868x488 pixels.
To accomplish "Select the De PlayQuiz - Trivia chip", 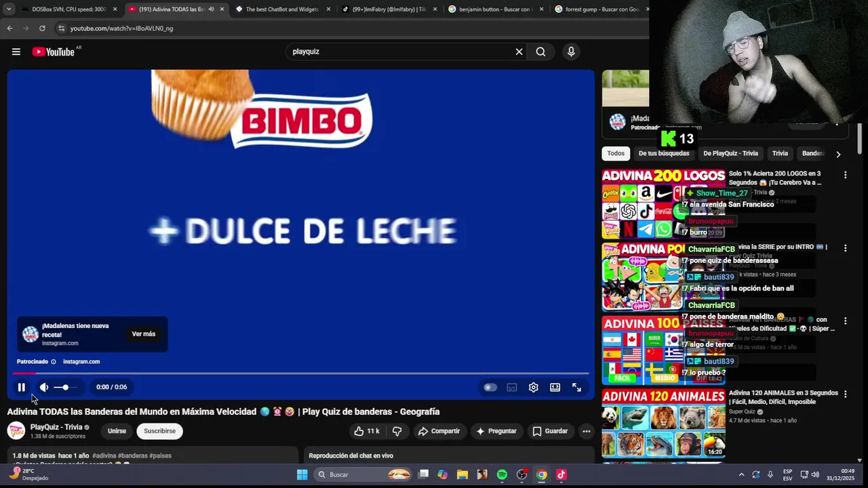I will point(730,153).
